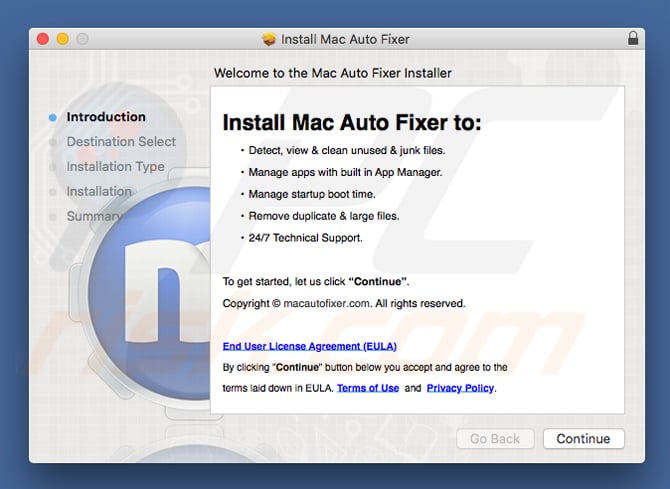
Task: Click the 'Manage apps with built in App Manager' bullet
Action: point(345,172)
